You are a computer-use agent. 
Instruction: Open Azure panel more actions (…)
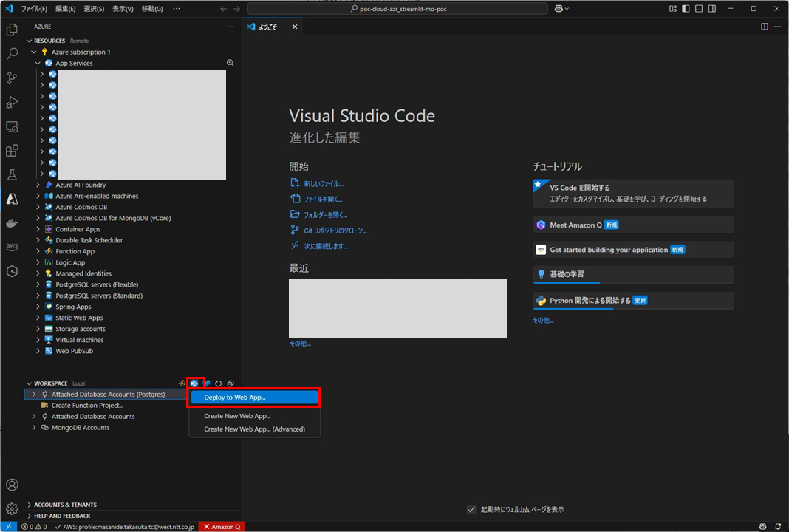coord(230,27)
